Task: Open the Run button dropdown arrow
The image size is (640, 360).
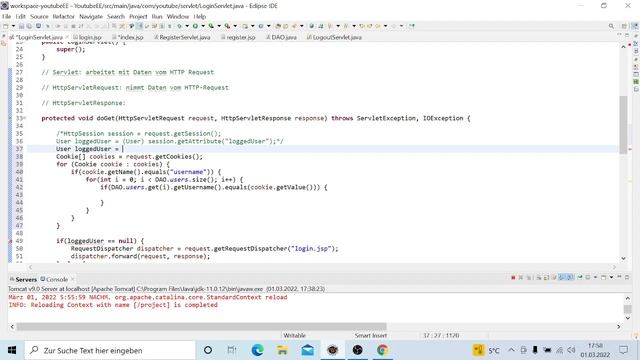Action: click(x=203, y=26)
